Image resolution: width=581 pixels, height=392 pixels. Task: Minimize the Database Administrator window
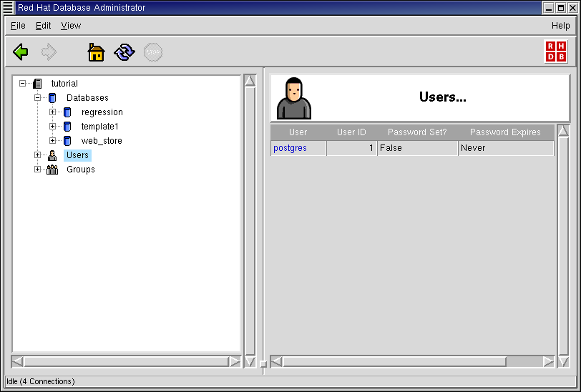click(549, 8)
